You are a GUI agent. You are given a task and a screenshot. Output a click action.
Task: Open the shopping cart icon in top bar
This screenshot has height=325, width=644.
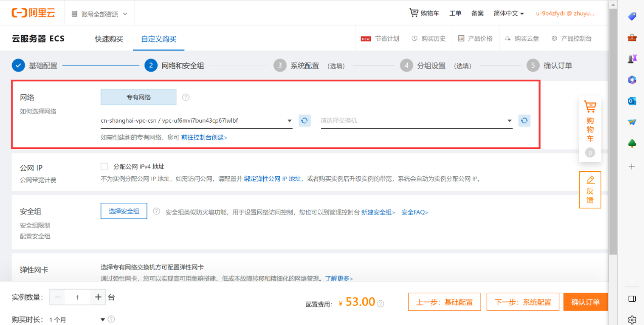click(413, 13)
